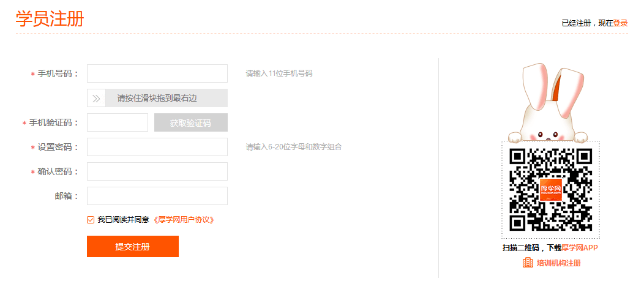Open the 登录 link
This screenshot has width=644, height=281.
tap(620, 23)
